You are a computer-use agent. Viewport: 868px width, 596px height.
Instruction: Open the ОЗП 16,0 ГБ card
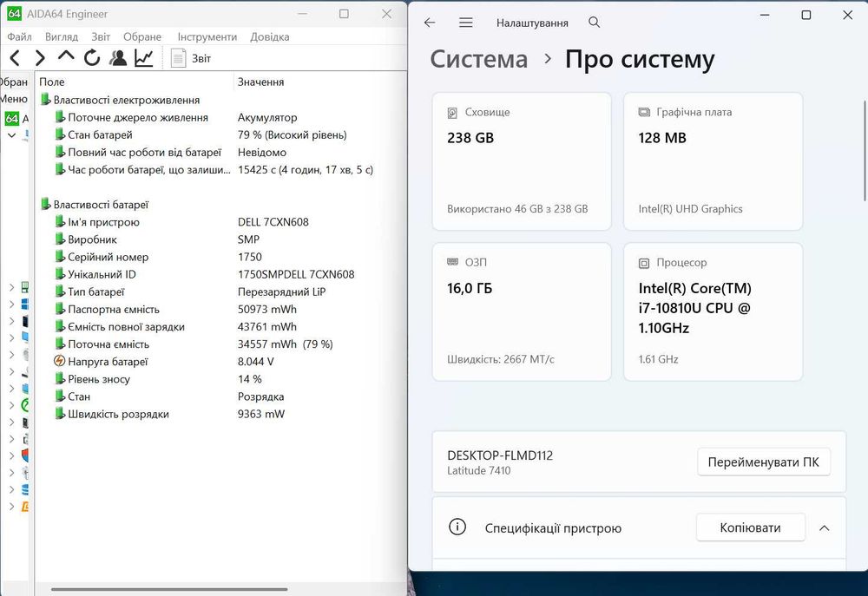pos(522,311)
